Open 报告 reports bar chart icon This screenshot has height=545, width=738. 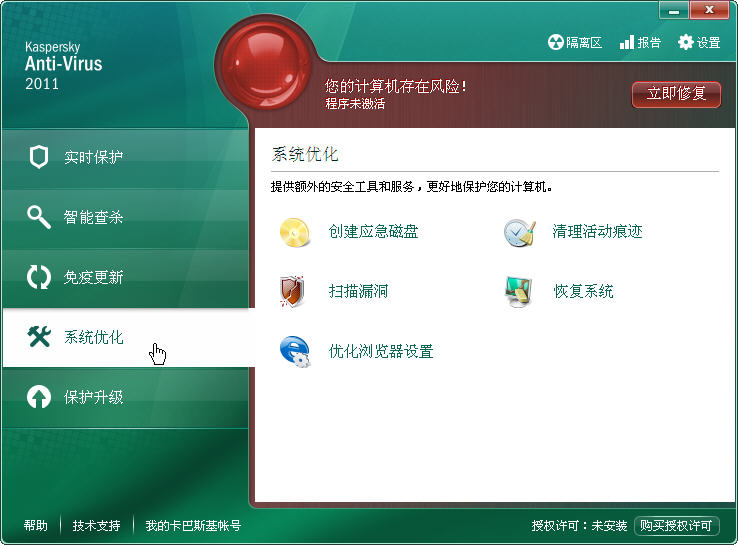coord(627,42)
